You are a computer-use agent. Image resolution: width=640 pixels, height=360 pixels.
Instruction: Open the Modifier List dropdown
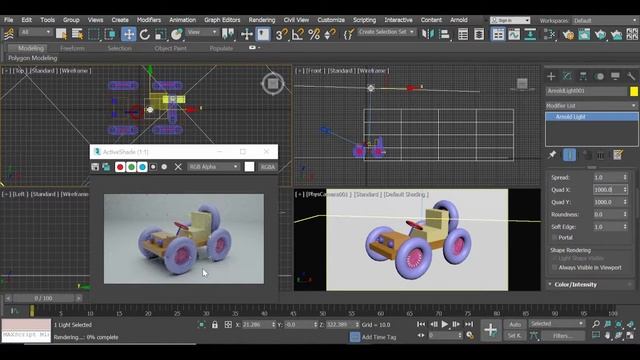click(x=591, y=106)
